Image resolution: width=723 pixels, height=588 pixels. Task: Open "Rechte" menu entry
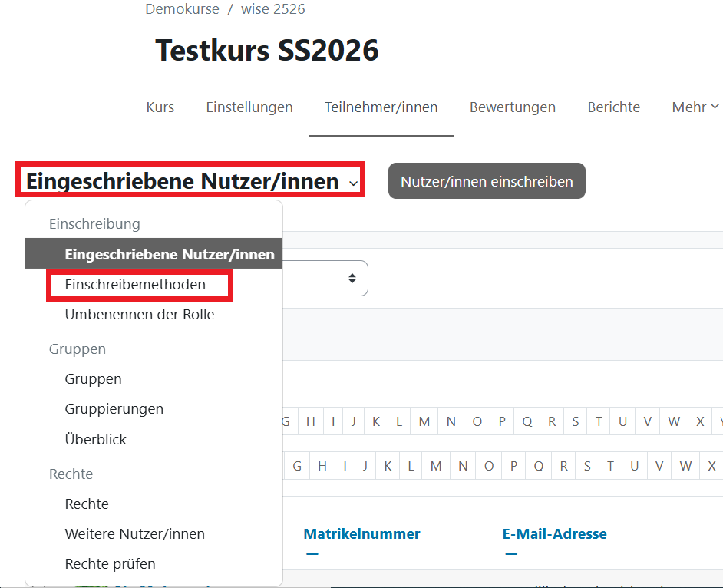pyautogui.click(x=87, y=504)
